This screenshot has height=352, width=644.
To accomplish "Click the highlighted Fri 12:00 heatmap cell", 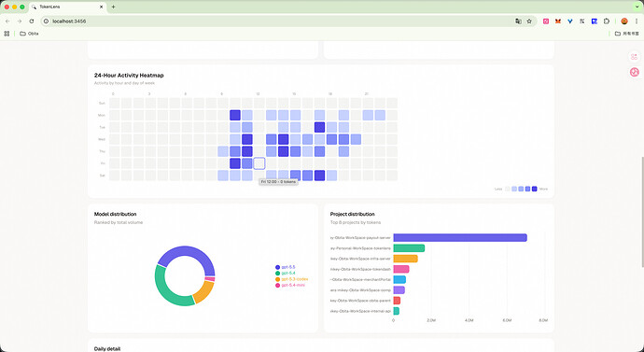I will (259, 163).
